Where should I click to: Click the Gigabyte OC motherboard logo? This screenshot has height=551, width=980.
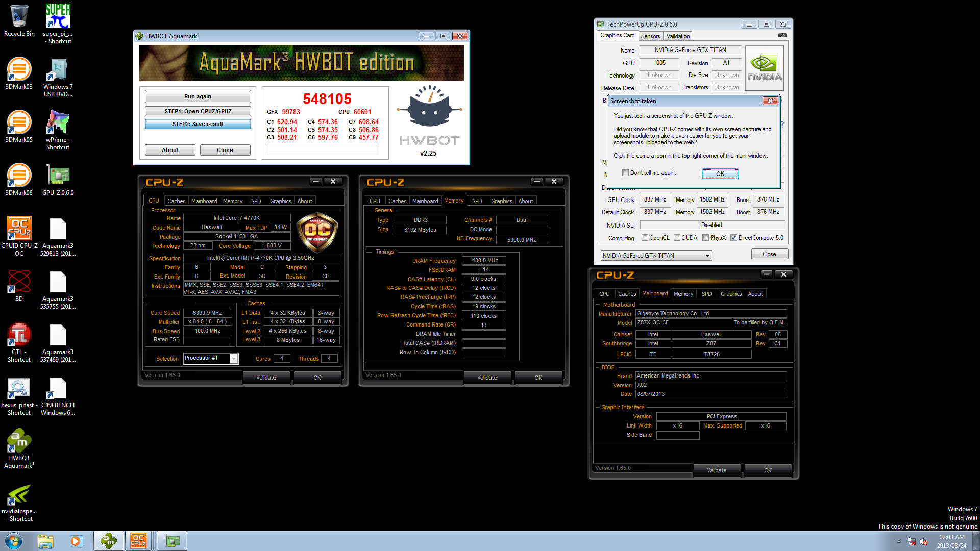(317, 232)
